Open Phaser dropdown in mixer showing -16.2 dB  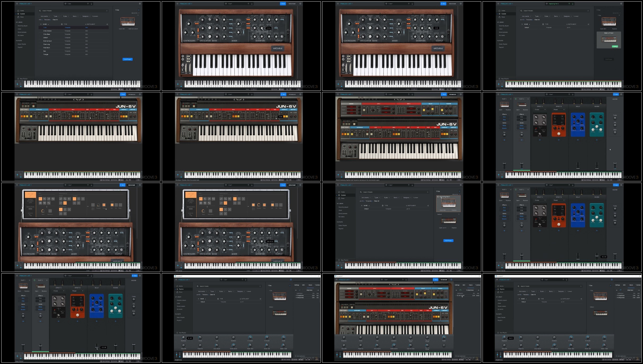tap(559, 200)
